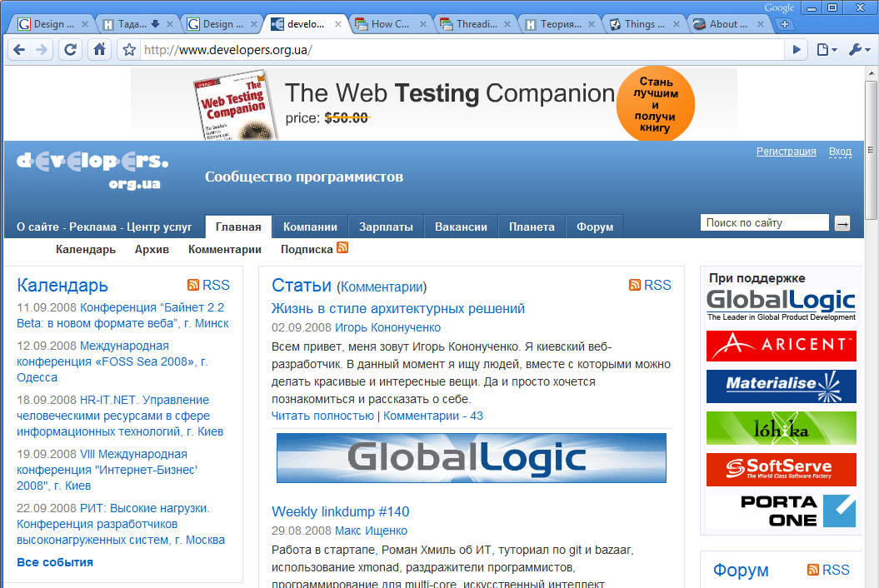Switch to the 'Теория...' browser tab
The image size is (879, 588).
559,24
